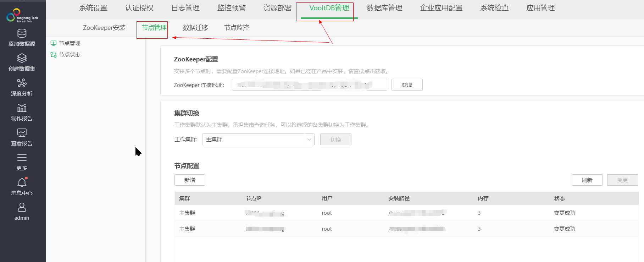Open the Make Report (制作报告) icon
Screen dimensions: 644x262
click(22, 108)
